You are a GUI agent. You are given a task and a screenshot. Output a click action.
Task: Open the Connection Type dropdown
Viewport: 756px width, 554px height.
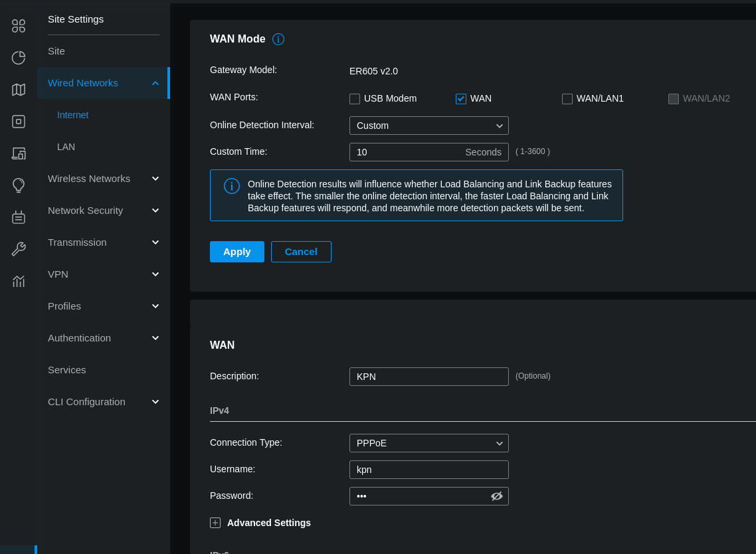pos(428,443)
